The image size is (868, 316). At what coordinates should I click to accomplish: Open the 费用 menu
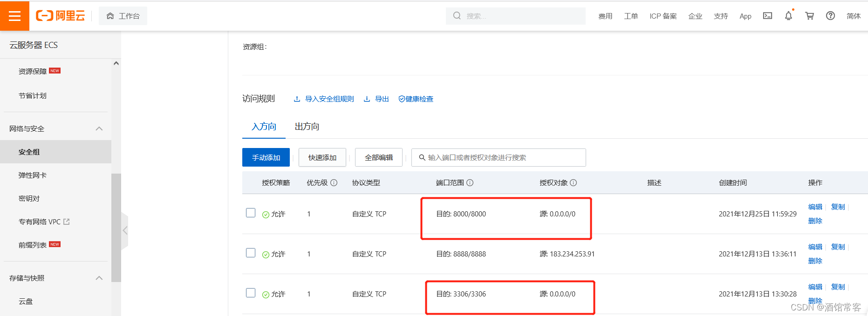(x=605, y=16)
